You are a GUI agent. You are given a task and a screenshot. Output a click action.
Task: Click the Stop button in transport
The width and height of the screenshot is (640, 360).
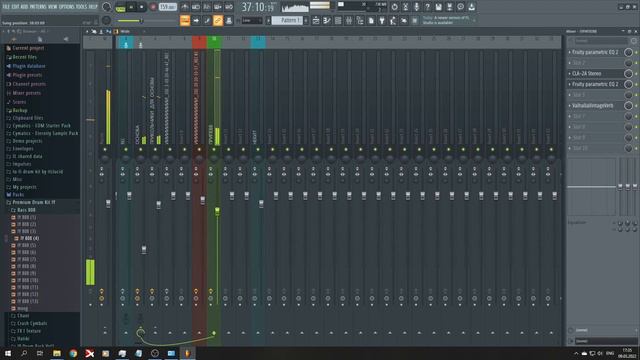141,7
